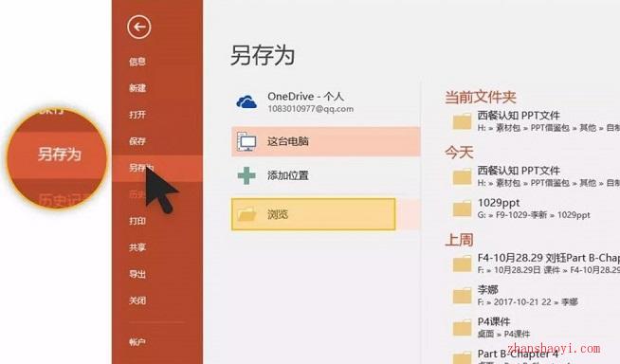The height and width of the screenshot is (364, 620).
Task: Click 保存 in the sidebar
Action: coord(137,141)
